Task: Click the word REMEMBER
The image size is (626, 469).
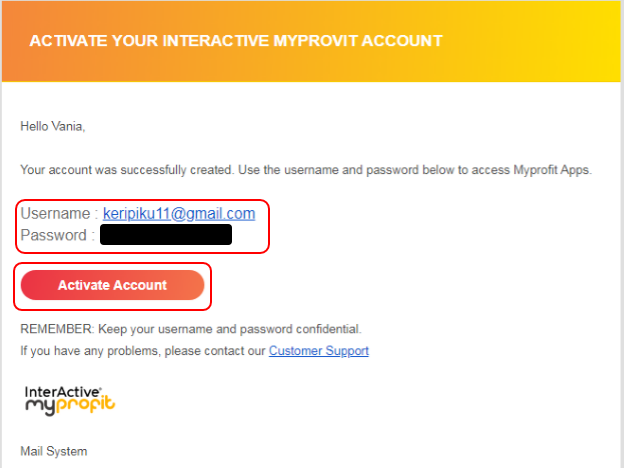Action: click(54, 329)
